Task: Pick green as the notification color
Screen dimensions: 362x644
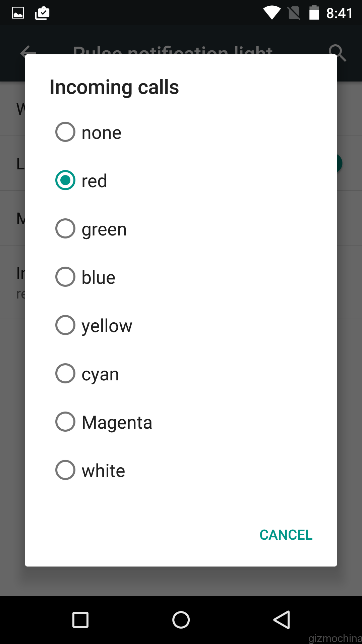Action: (x=65, y=228)
